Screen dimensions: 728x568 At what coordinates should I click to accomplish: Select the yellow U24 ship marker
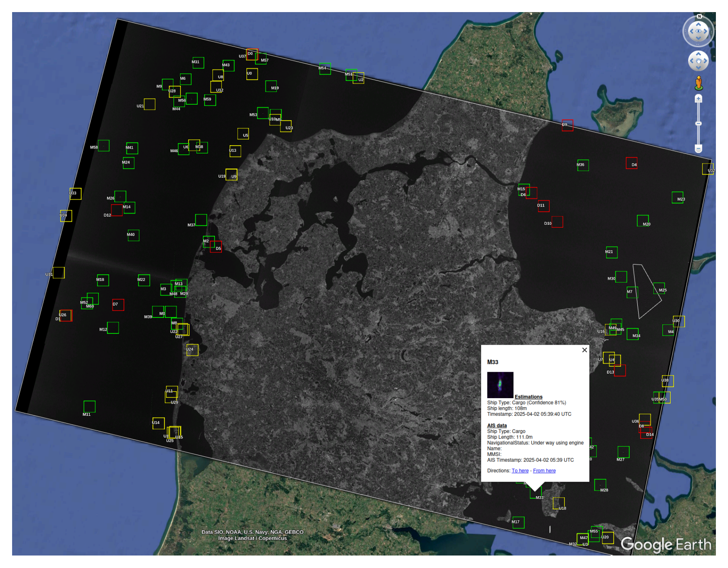point(192,350)
